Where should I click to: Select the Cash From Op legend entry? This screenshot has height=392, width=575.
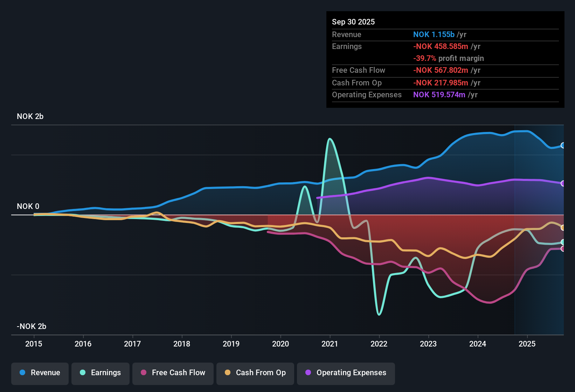pos(255,373)
